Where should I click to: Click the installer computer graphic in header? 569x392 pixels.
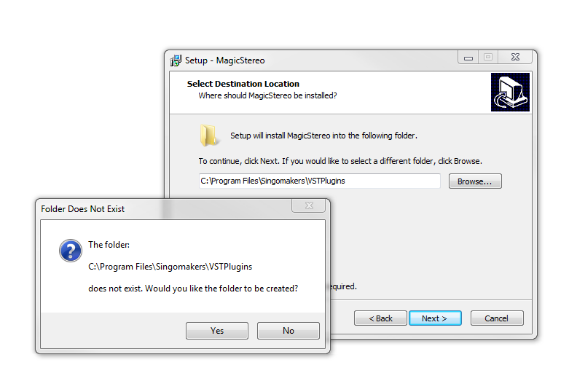[510, 93]
